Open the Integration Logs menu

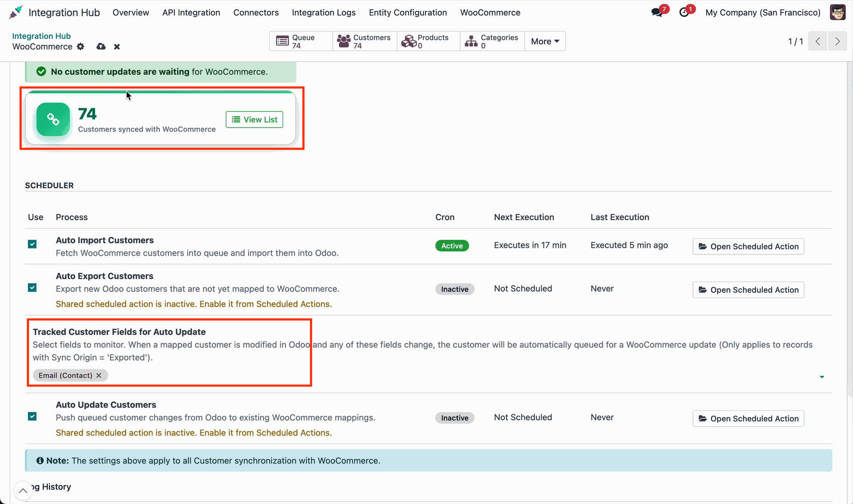(x=323, y=12)
